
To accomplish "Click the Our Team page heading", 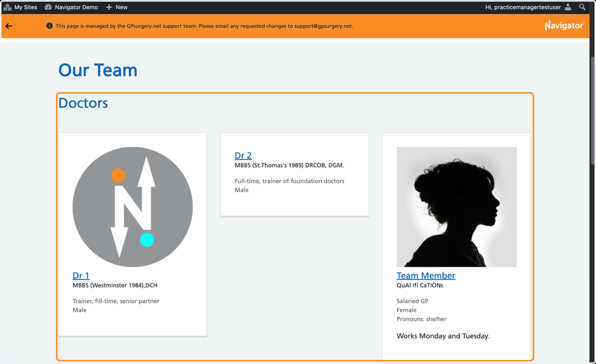I will [98, 70].
